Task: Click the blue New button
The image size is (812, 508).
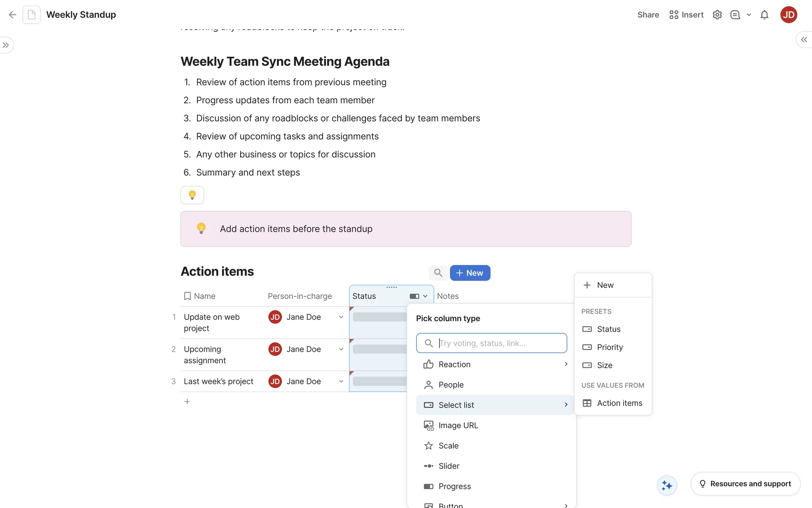Action: [x=470, y=273]
